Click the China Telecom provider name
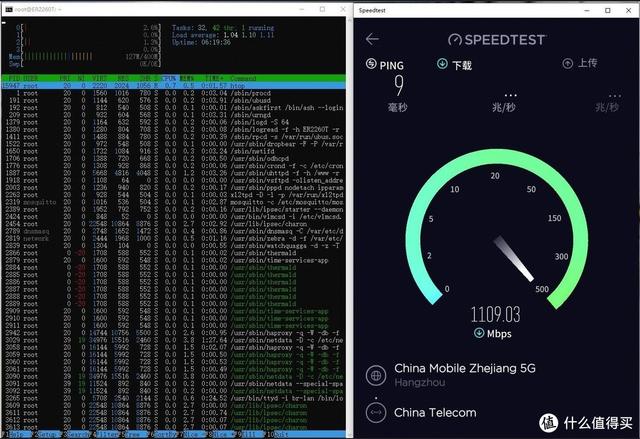 [x=435, y=412]
